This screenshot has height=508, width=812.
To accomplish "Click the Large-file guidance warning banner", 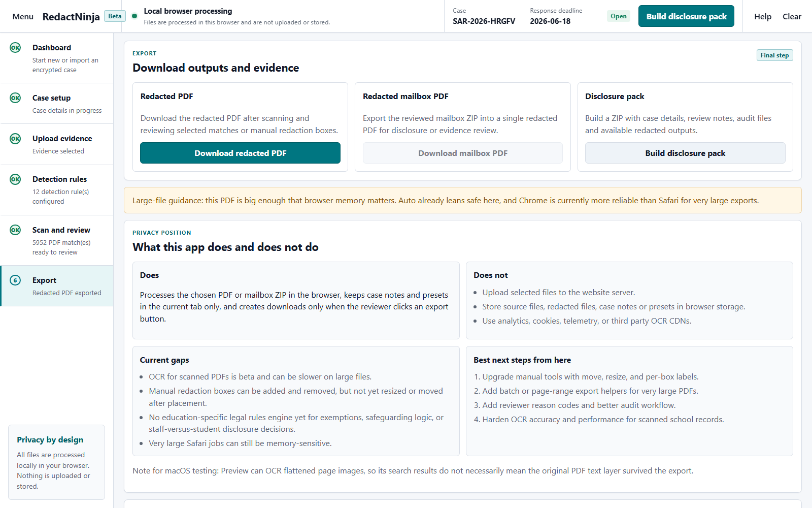I will [x=463, y=200].
